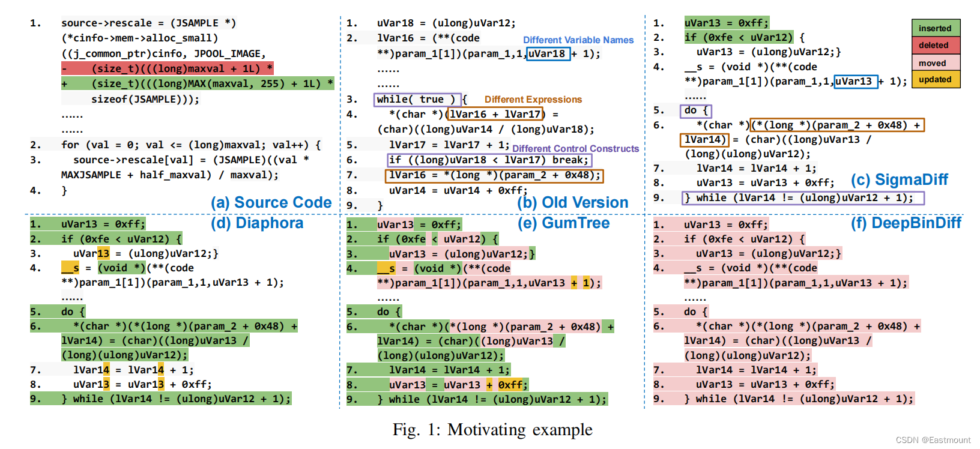Click "uVar14 = uVar14 + 0xff;" in Old Version
The width and height of the screenshot is (980, 449).
coord(458,190)
